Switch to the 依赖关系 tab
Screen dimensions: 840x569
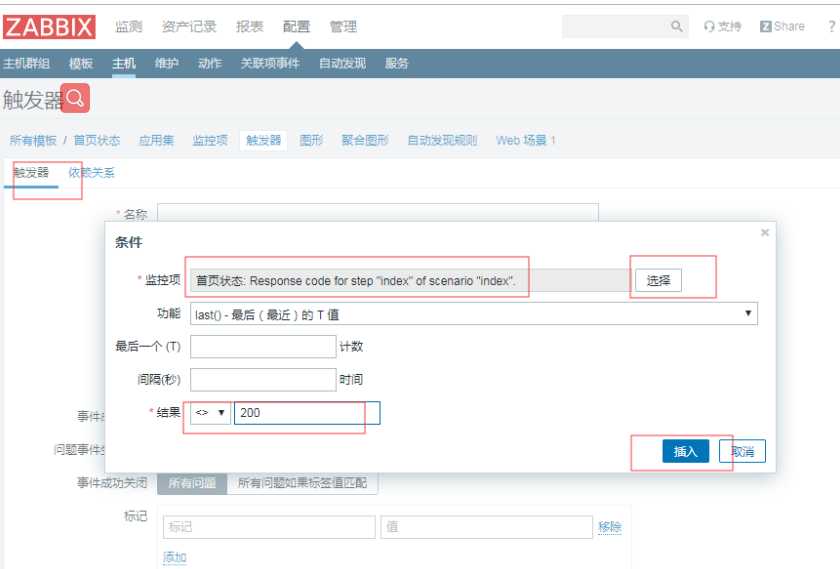(91, 173)
